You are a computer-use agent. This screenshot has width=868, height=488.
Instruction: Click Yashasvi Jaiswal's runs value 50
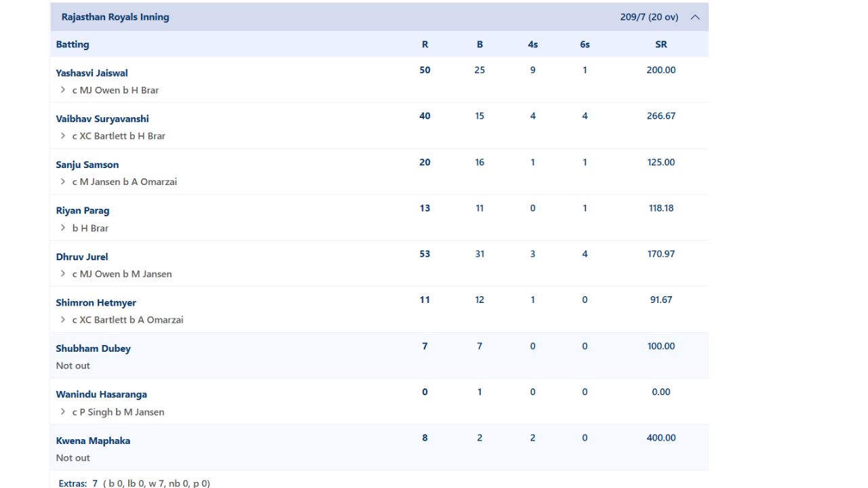click(425, 70)
